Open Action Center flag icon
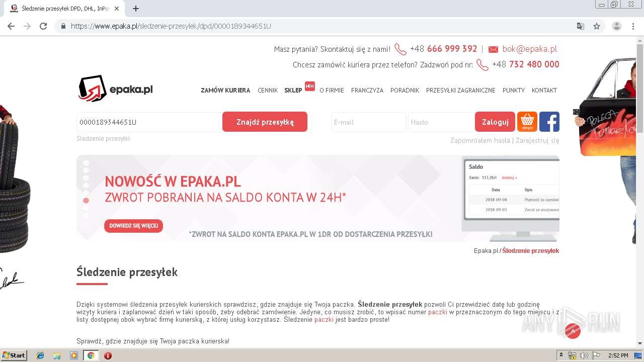The height and width of the screenshot is (362, 644). click(x=596, y=355)
